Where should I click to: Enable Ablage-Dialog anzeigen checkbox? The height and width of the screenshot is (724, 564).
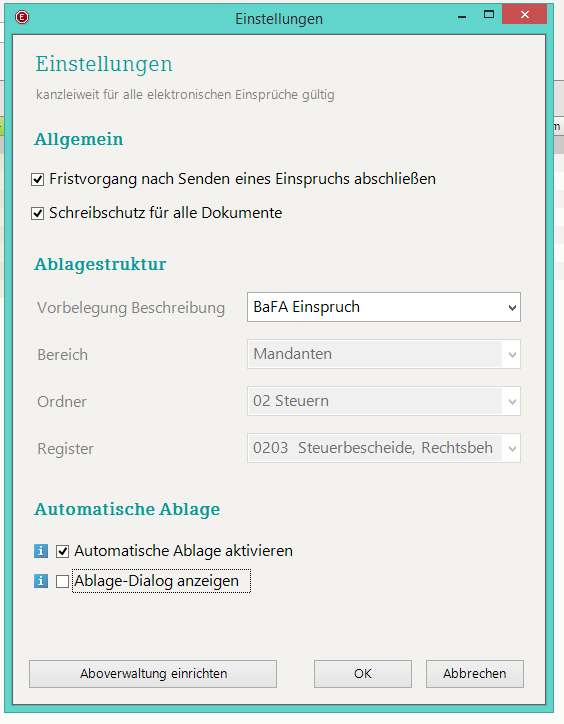point(62,581)
